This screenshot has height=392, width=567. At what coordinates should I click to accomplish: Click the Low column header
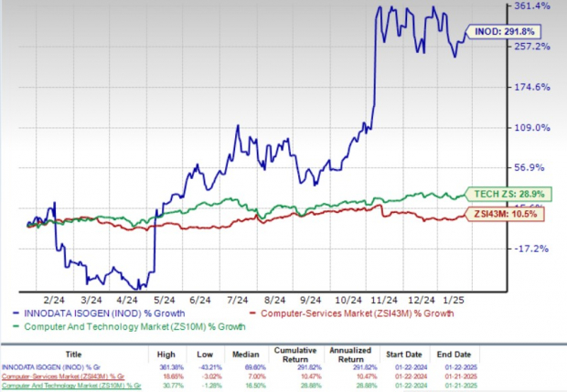tap(205, 355)
